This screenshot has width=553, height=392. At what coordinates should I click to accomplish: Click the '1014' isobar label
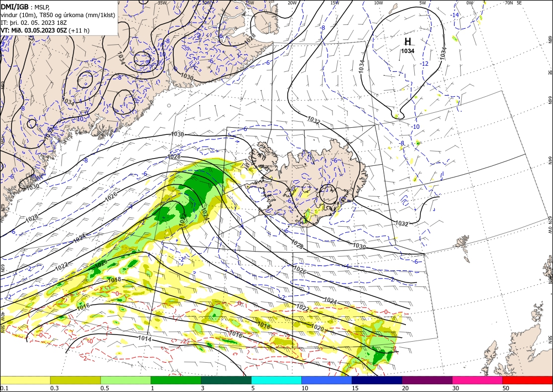click(x=144, y=338)
